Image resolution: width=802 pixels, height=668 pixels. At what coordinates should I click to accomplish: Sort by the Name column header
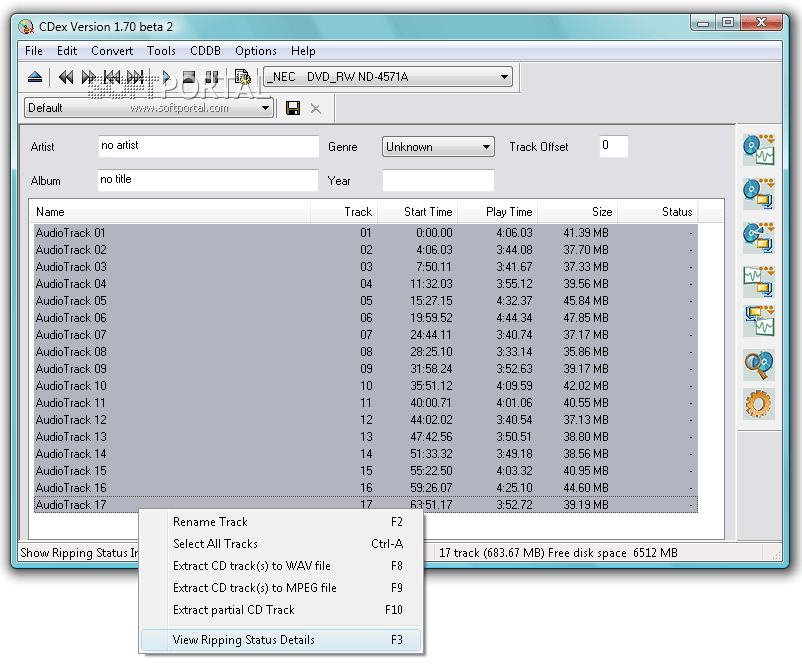[x=170, y=212]
